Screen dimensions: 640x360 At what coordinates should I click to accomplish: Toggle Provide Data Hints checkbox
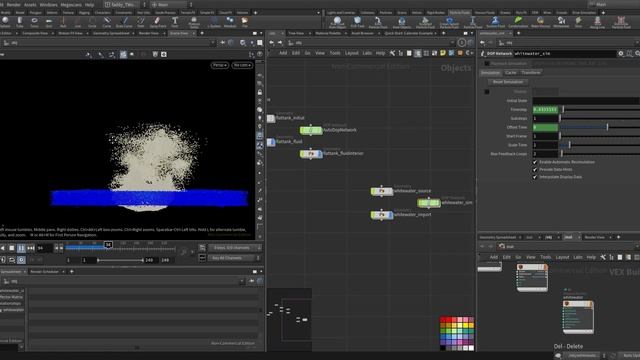click(535, 169)
